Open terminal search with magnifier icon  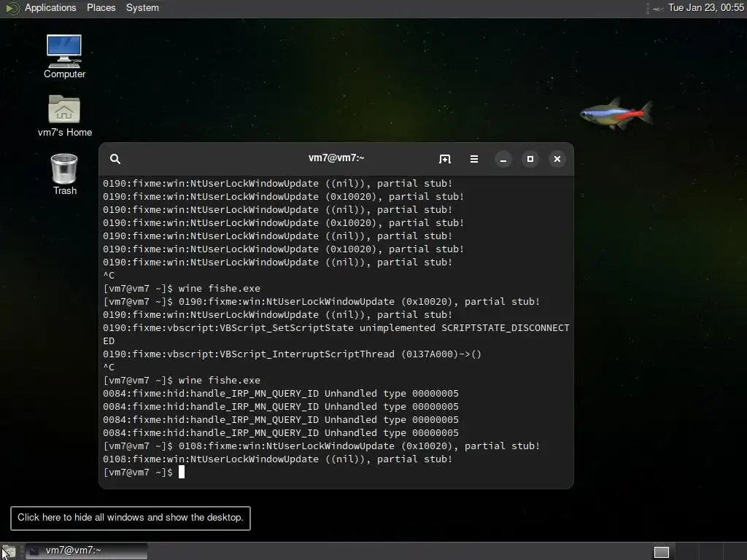tap(115, 159)
